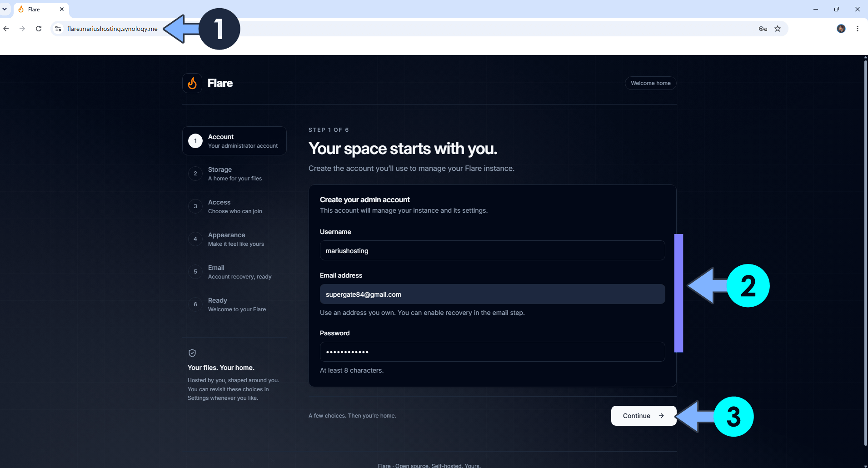Click the Email address input field

492,294
